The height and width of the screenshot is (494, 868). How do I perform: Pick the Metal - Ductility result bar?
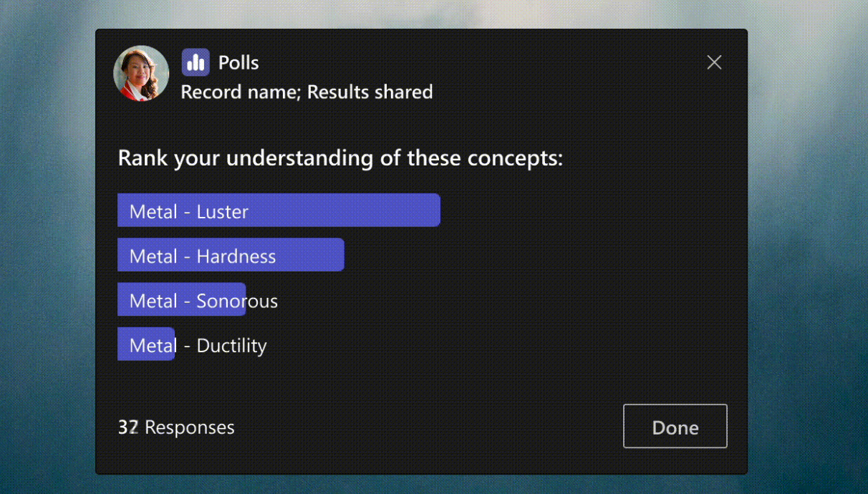pos(146,344)
